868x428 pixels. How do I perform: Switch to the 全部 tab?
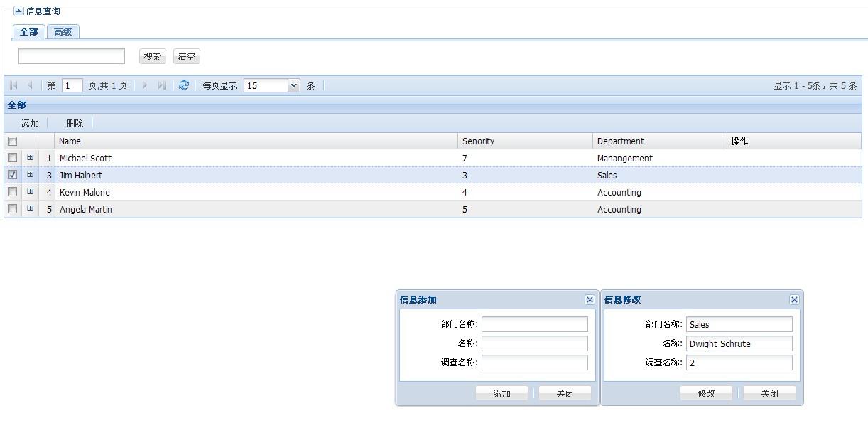tap(28, 32)
